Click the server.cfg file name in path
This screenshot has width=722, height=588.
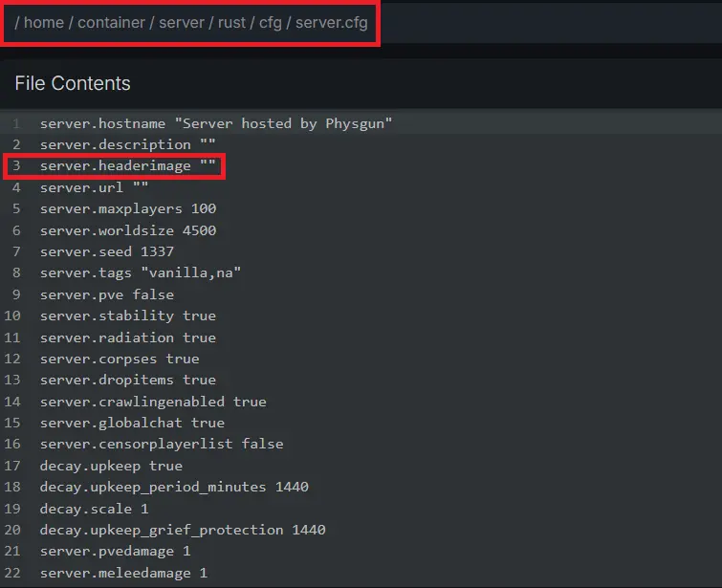click(331, 22)
